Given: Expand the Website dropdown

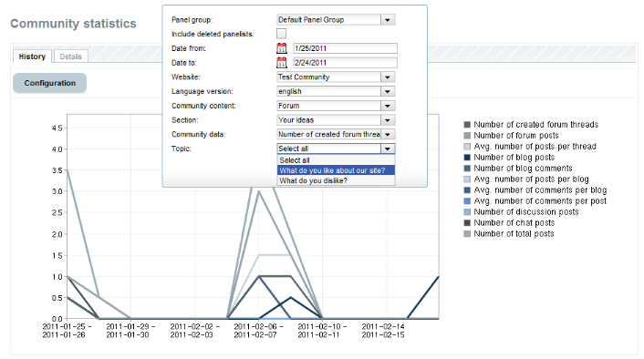Looking at the screenshot, I should pyautogui.click(x=388, y=77).
